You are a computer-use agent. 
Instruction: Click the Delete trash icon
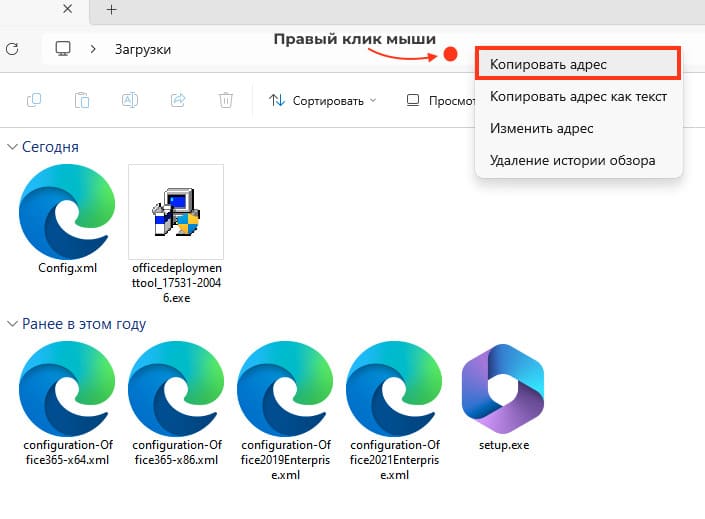click(226, 100)
